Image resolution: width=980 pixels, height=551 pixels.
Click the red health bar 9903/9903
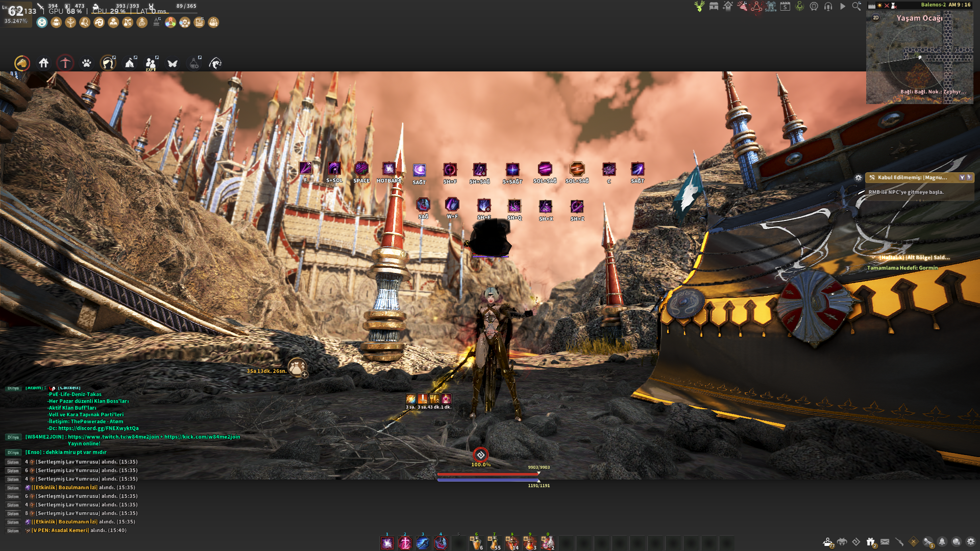coord(488,474)
